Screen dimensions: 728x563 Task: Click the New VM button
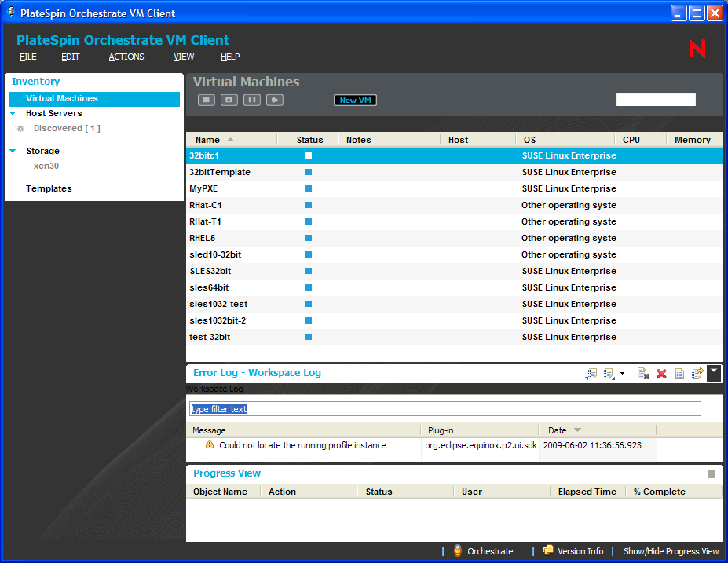tap(355, 101)
